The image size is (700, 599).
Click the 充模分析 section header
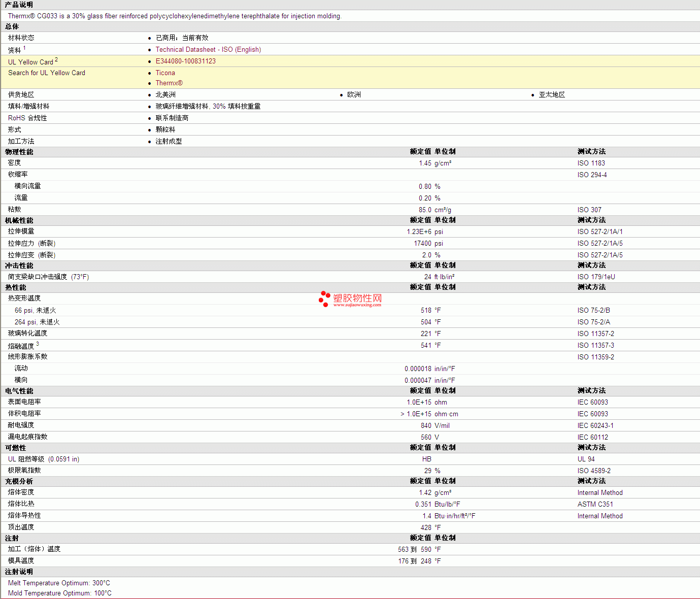[x=19, y=482]
